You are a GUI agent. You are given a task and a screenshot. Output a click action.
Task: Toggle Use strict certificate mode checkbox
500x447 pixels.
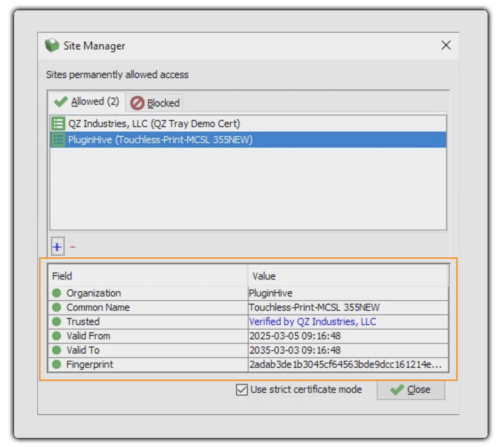[x=242, y=389]
